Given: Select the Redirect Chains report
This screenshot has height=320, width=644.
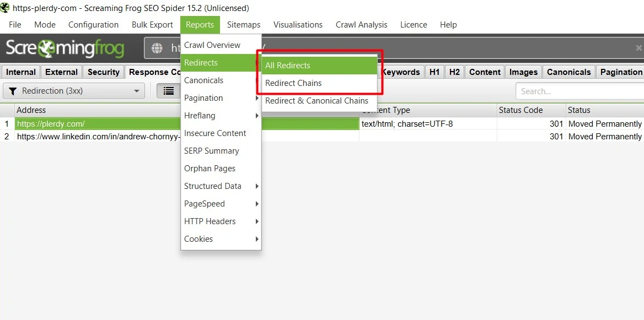Looking at the screenshot, I should pos(293,83).
